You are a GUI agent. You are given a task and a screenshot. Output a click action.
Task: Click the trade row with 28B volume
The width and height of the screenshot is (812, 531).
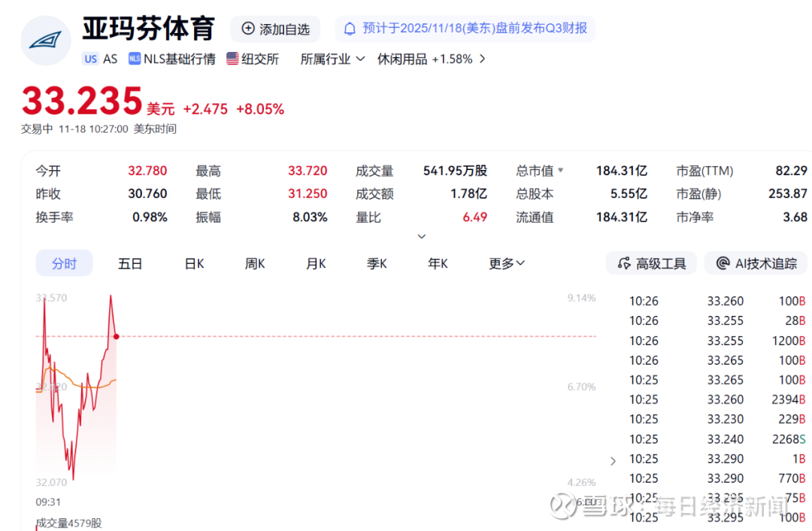(717, 320)
